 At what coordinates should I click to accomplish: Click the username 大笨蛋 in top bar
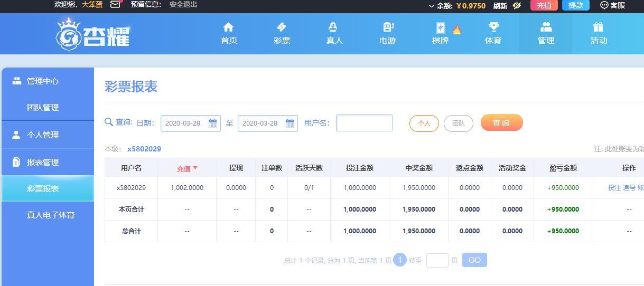click(92, 5)
